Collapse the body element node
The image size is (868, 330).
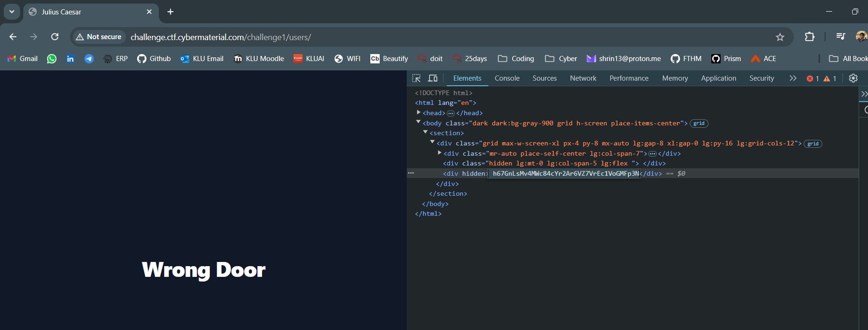pos(418,122)
